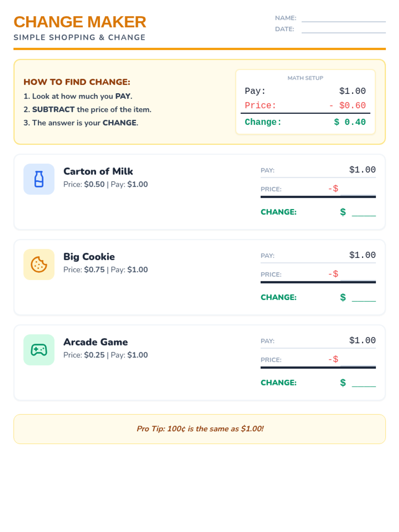Click the Arcade Game price blank
Viewport: 399px width, 532px height.
(358, 360)
